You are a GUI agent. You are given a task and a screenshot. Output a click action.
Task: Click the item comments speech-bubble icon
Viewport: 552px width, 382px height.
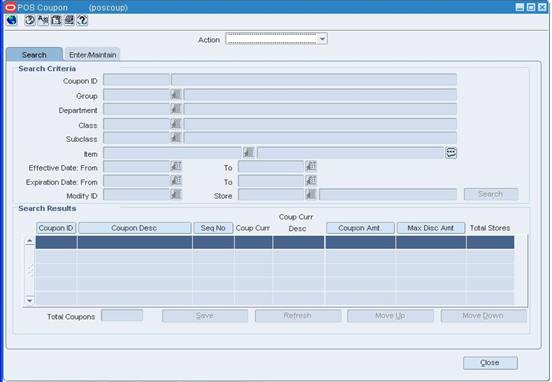[451, 152]
